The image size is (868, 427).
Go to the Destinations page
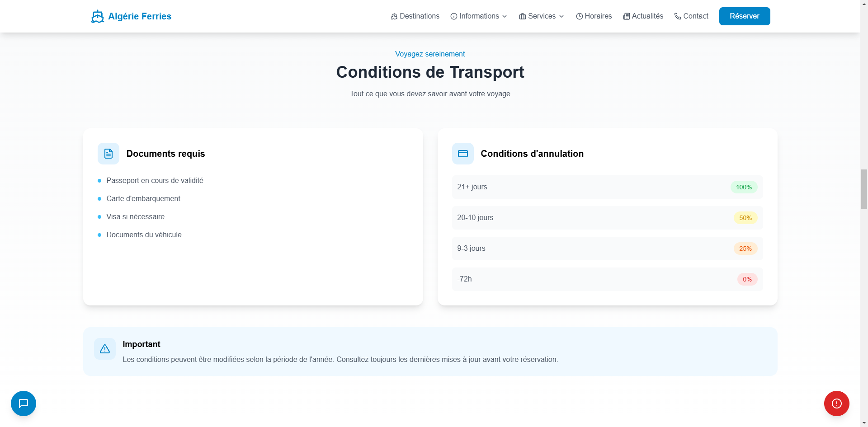pyautogui.click(x=419, y=16)
